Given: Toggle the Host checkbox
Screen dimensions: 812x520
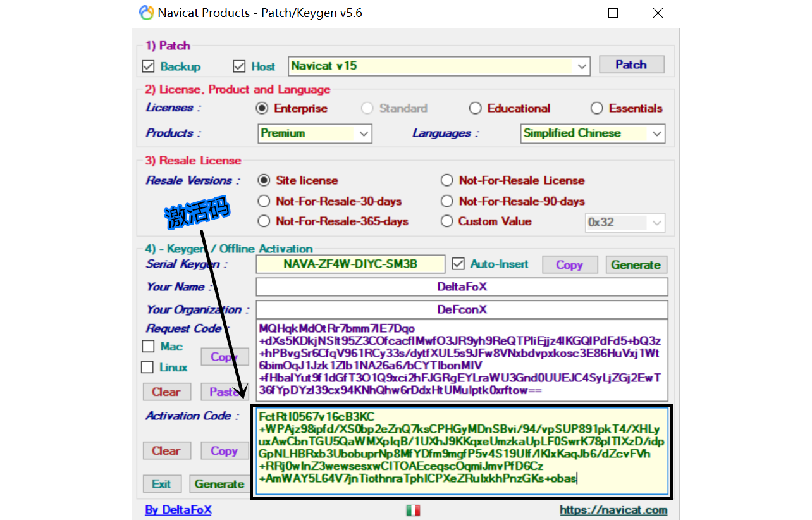Looking at the screenshot, I should point(239,66).
